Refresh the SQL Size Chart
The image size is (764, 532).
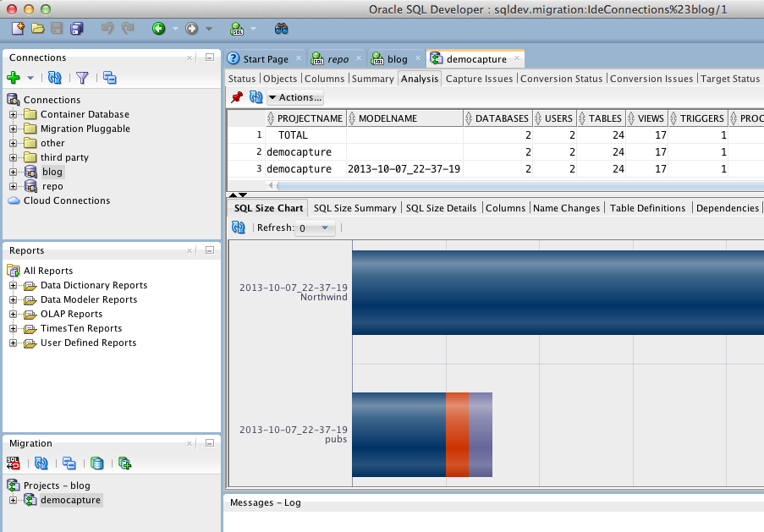[239, 227]
